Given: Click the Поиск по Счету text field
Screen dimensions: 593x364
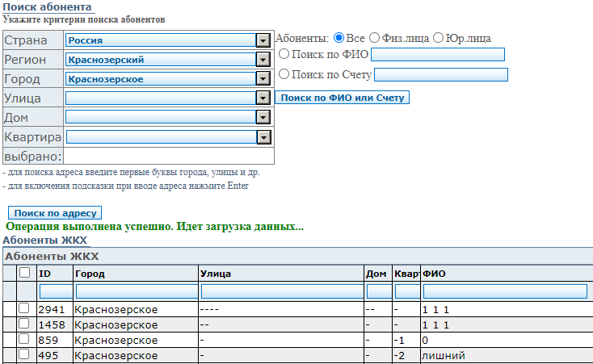Looking at the screenshot, I should [440, 75].
